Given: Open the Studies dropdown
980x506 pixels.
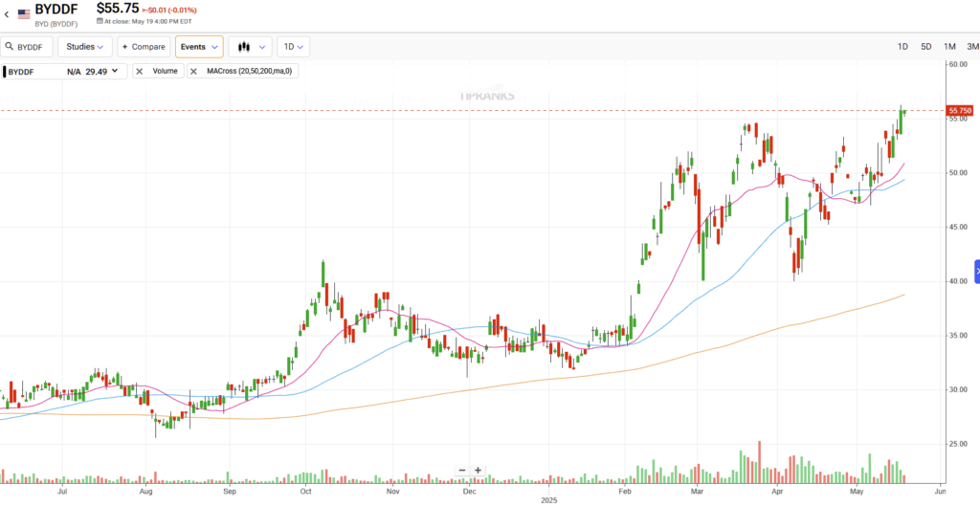Looking at the screenshot, I should (85, 47).
